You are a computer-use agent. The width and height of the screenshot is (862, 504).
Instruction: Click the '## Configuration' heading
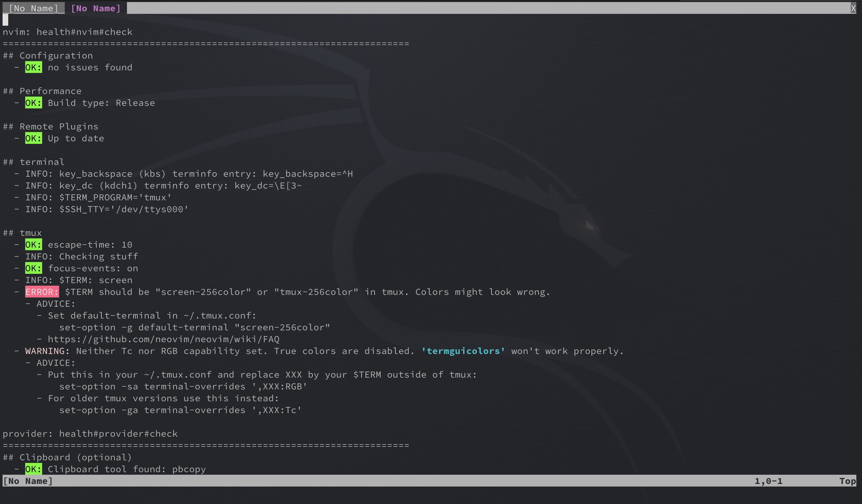48,55
